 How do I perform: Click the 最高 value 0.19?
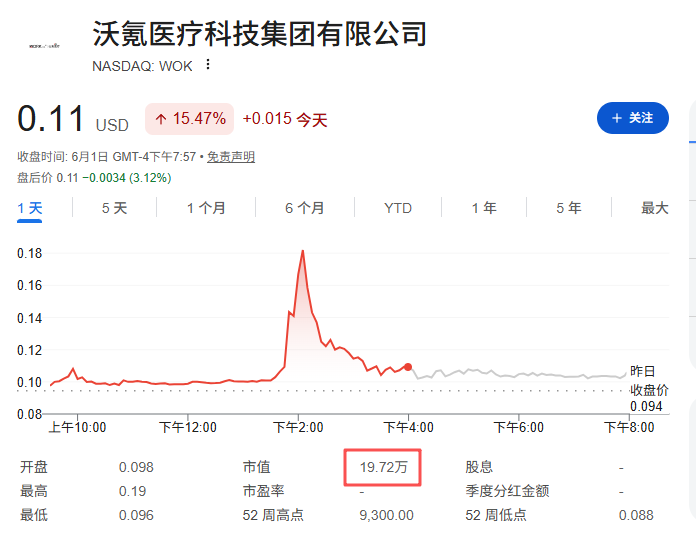click(x=132, y=491)
